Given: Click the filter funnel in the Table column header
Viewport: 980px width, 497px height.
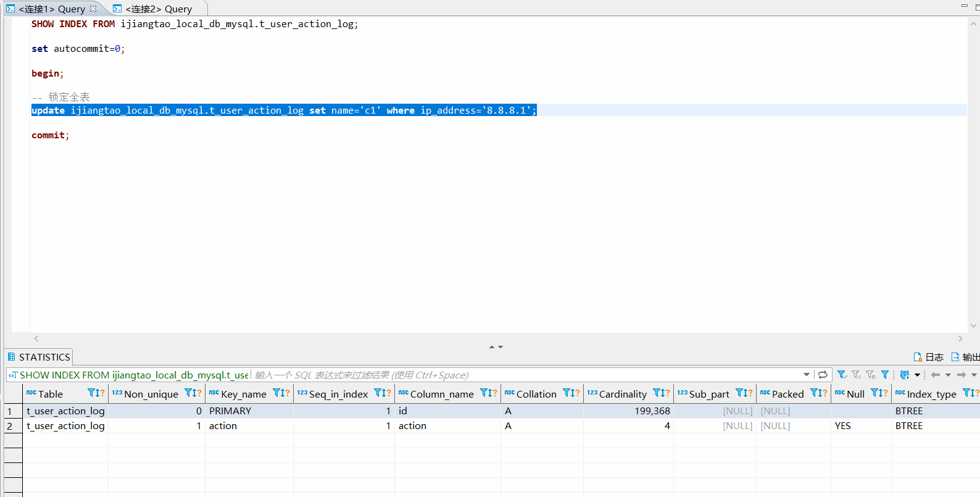Looking at the screenshot, I should [x=92, y=393].
